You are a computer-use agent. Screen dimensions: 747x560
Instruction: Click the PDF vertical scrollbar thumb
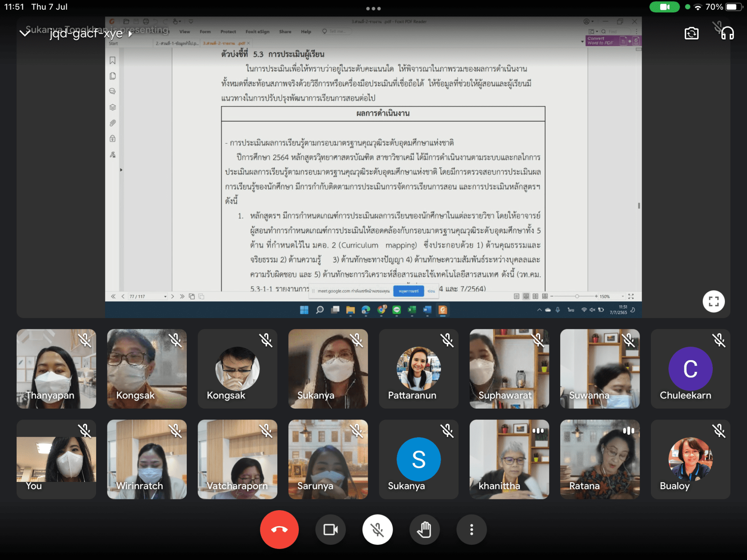click(x=639, y=206)
